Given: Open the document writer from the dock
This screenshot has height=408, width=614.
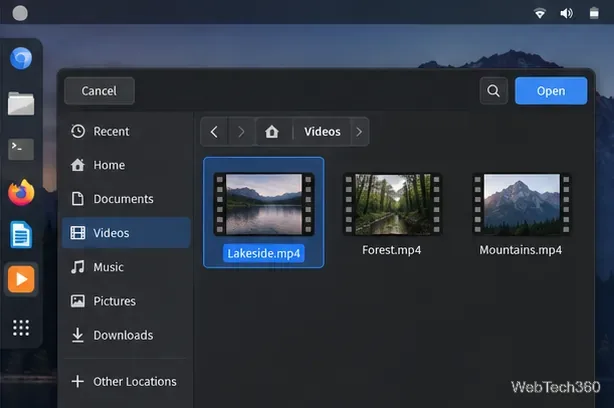Looking at the screenshot, I should [x=21, y=235].
